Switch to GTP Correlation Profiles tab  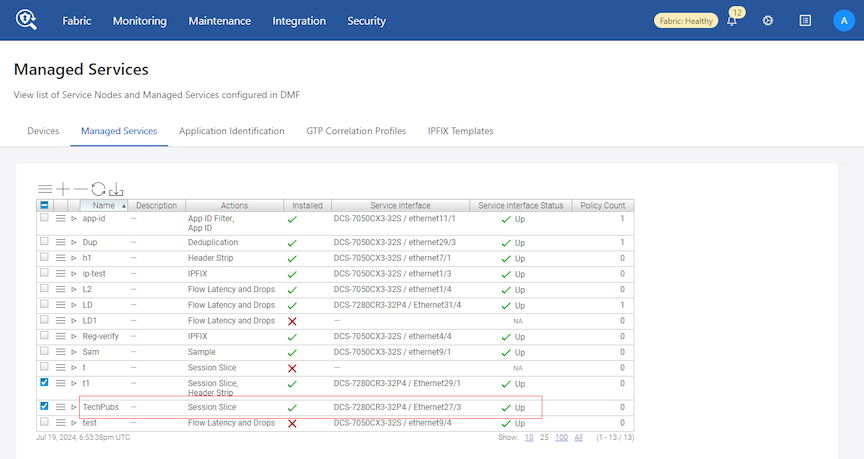tap(356, 131)
